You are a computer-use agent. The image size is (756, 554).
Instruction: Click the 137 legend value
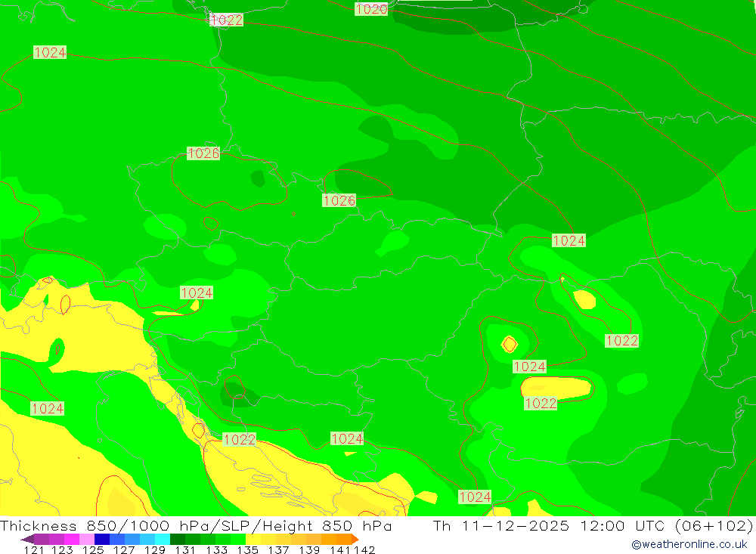(x=278, y=549)
